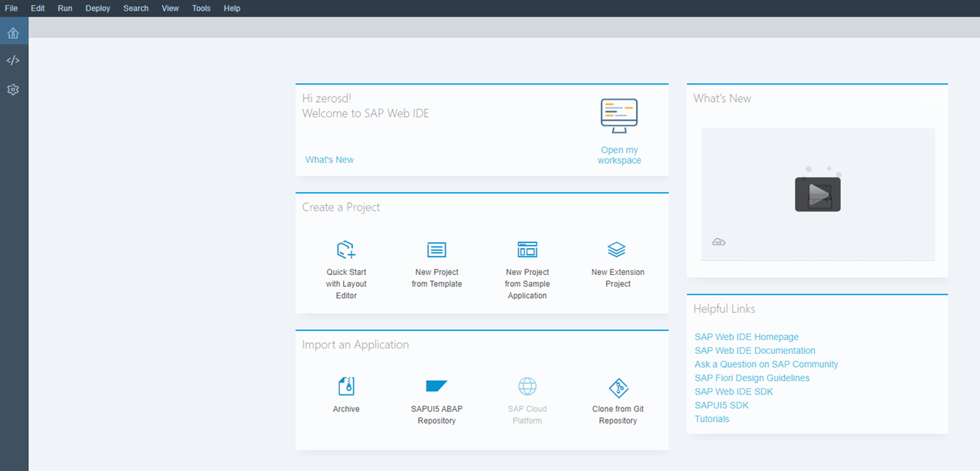Open SAP Web IDE Documentation link

click(x=755, y=351)
